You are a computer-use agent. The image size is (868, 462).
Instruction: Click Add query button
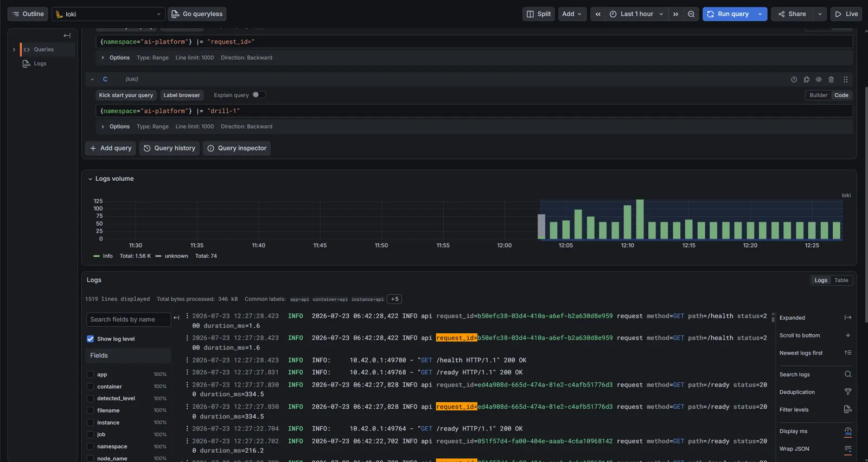(x=111, y=148)
